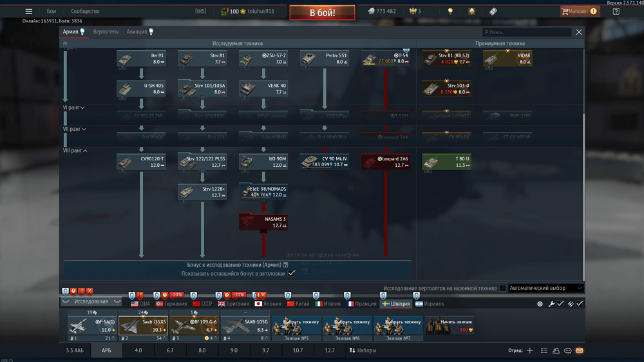Screen dimensions: 644x362
Task: Select the EldE 98/NOMADS vehicle card
Action: pos(263,192)
